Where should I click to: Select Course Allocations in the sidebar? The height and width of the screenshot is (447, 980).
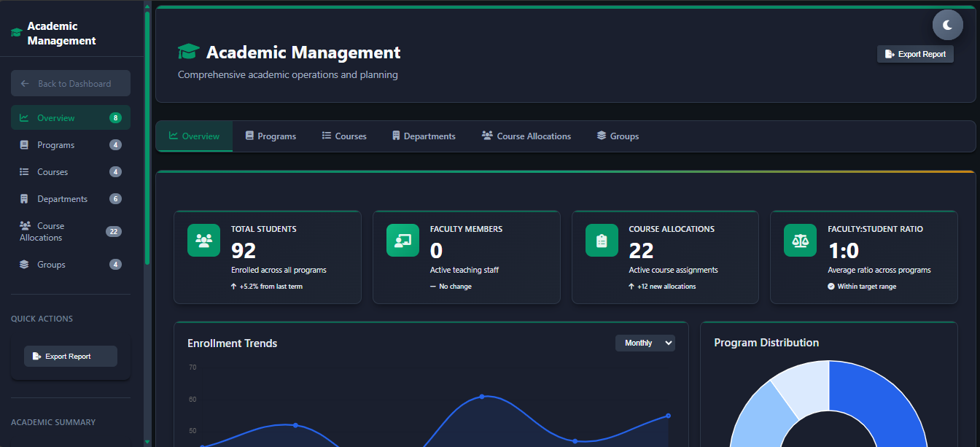click(51, 232)
